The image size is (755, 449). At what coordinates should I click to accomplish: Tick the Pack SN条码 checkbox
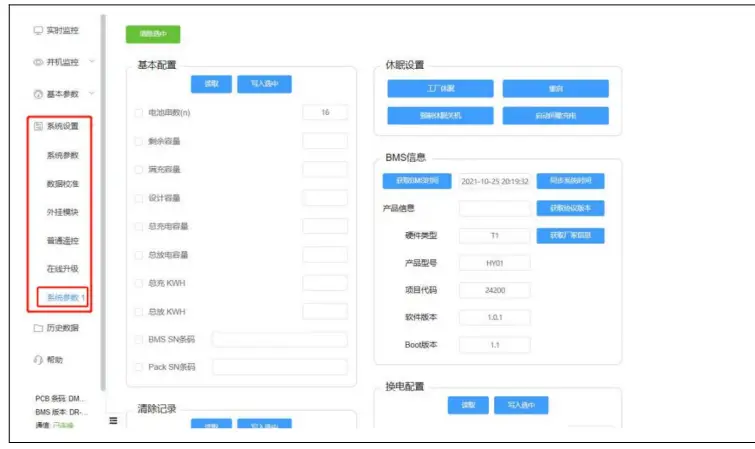(x=139, y=367)
